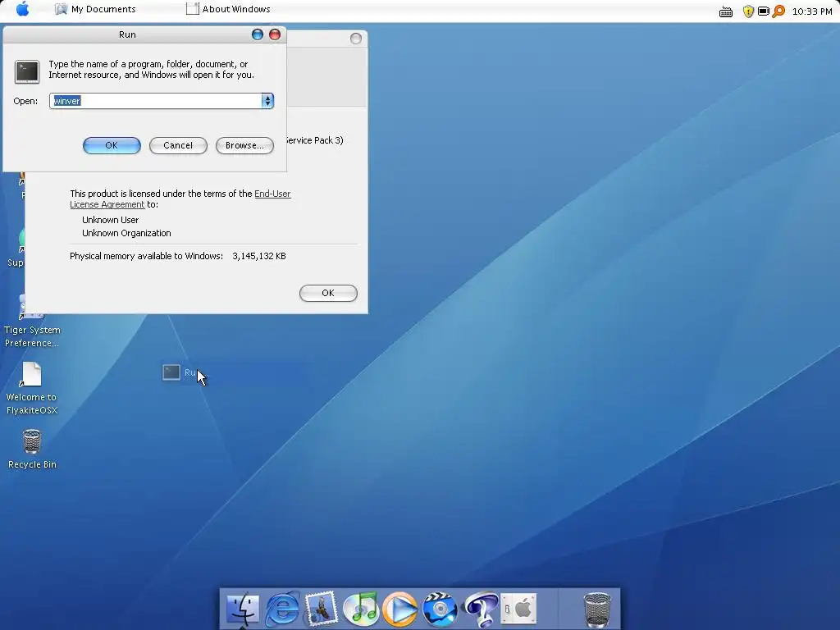The height and width of the screenshot is (630, 840).
Task: Switch to the About Windows taskbar item
Action: [x=228, y=9]
